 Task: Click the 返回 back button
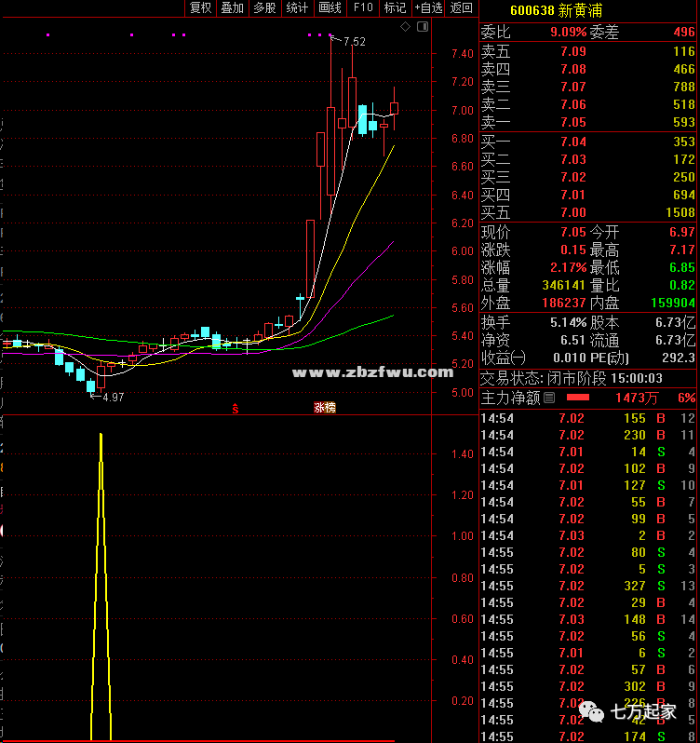coord(462,8)
